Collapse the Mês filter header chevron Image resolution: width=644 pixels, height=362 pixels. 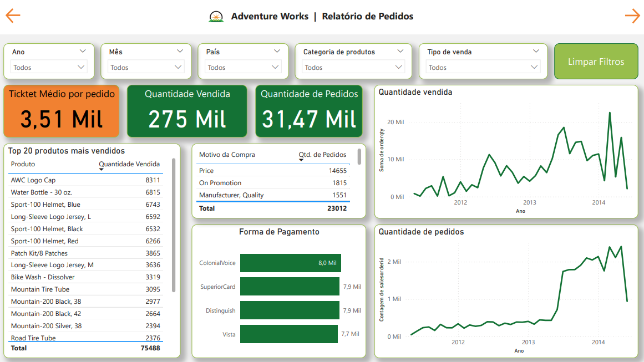[180, 52]
